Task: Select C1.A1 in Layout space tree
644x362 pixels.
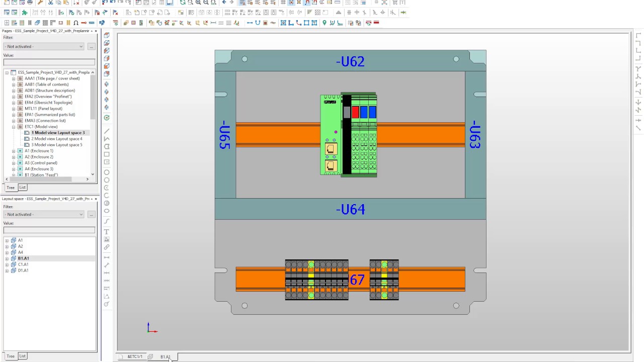Action: [23, 264]
